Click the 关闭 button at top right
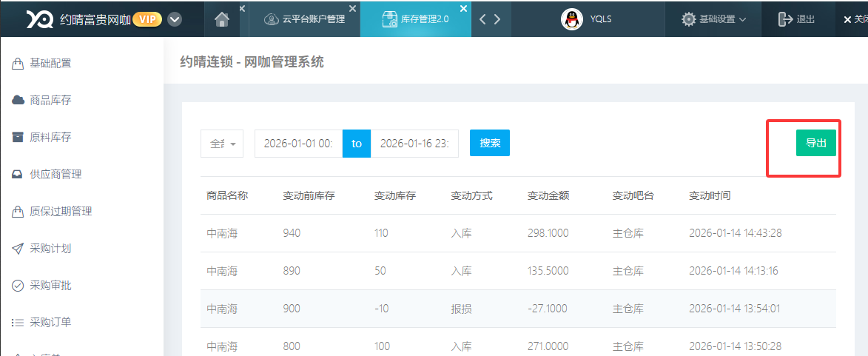This screenshot has height=356, width=868. [855, 19]
